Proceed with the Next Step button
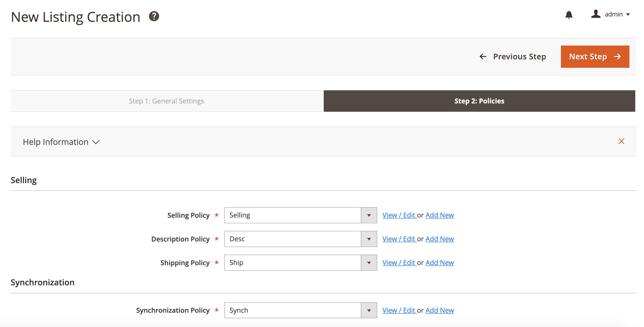This screenshot has height=327, width=644. pyautogui.click(x=595, y=57)
